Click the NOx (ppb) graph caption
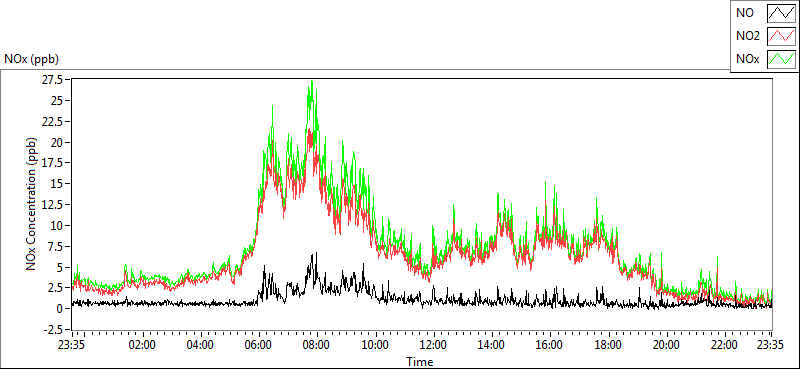Screen dimensions: 800x369 [32, 59]
